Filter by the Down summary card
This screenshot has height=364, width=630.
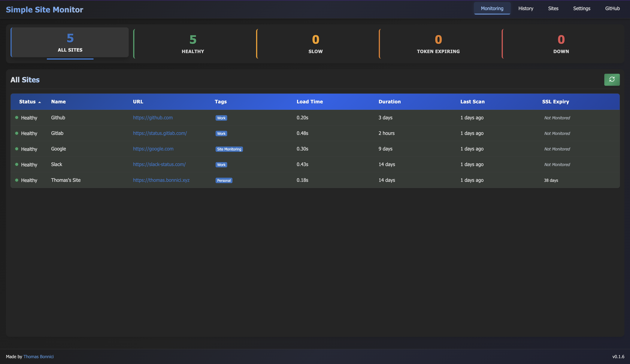tap(561, 44)
